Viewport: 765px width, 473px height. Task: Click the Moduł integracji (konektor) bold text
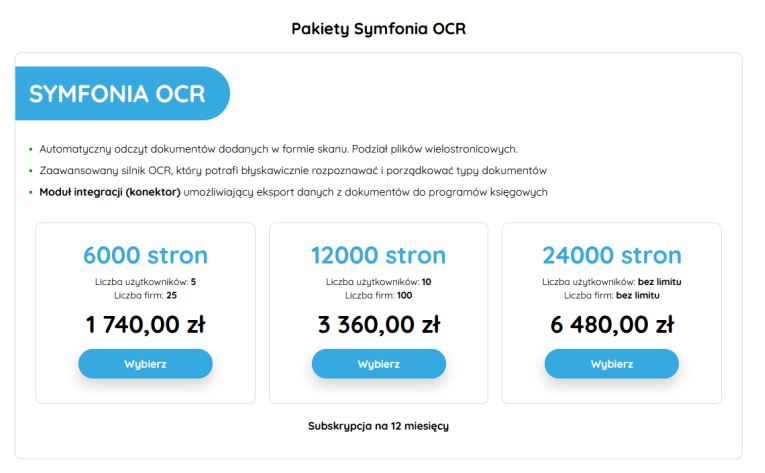pyautogui.click(x=110, y=192)
